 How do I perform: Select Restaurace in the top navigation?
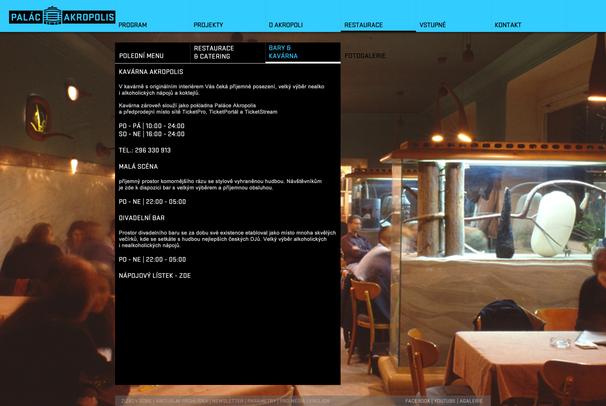[363, 24]
